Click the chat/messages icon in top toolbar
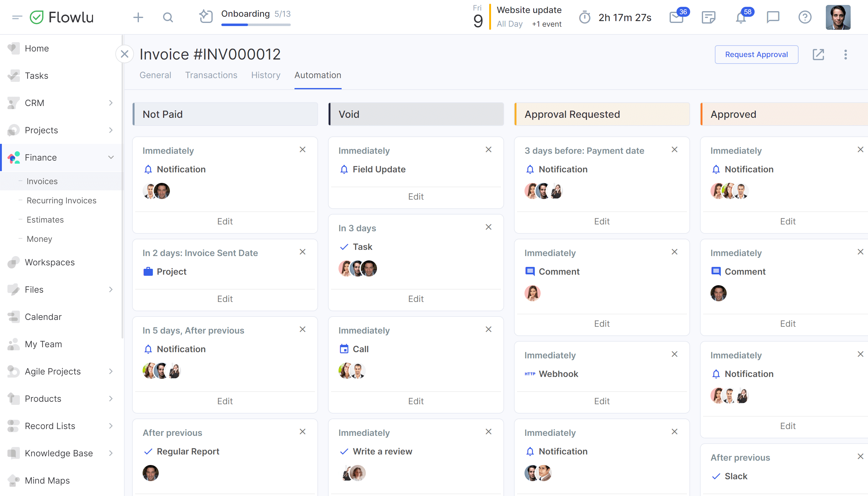Screen dimensions: 868x496 [773, 17]
